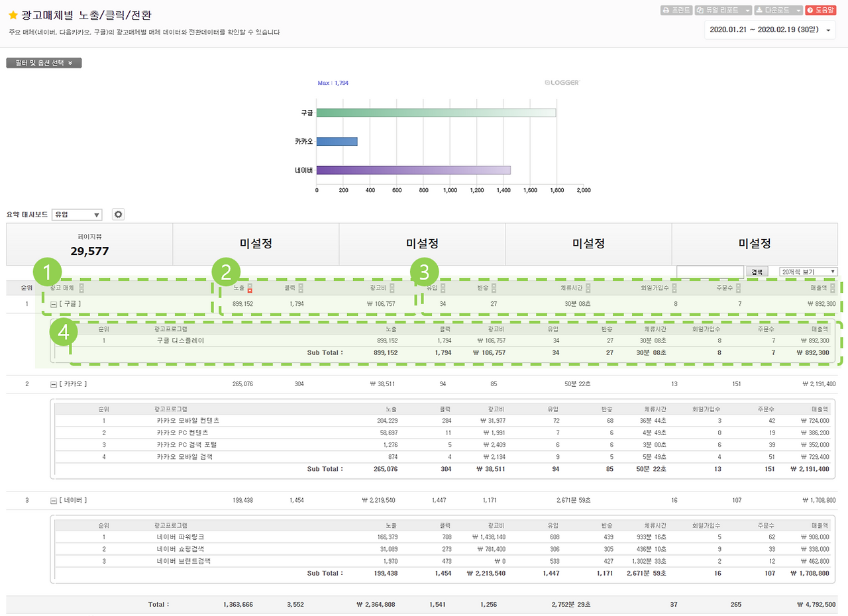Click the favorite star icon beside the title
Image resolution: width=848 pixels, height=616 pixels.
click(x=13, y=15)
